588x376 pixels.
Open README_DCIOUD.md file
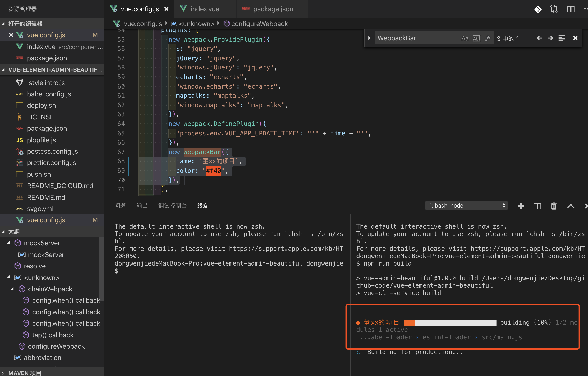point(52,186)
